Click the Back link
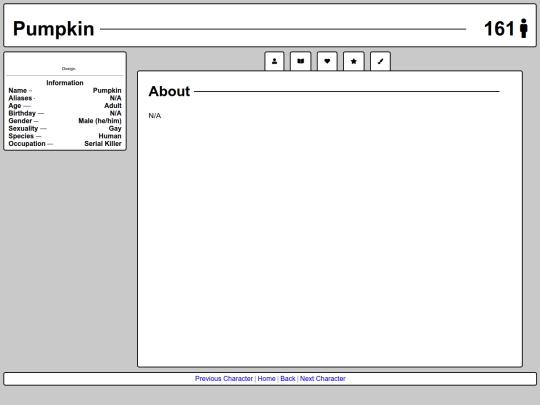The width and height of the screenshot is (540, 405). tap(288, 378)
